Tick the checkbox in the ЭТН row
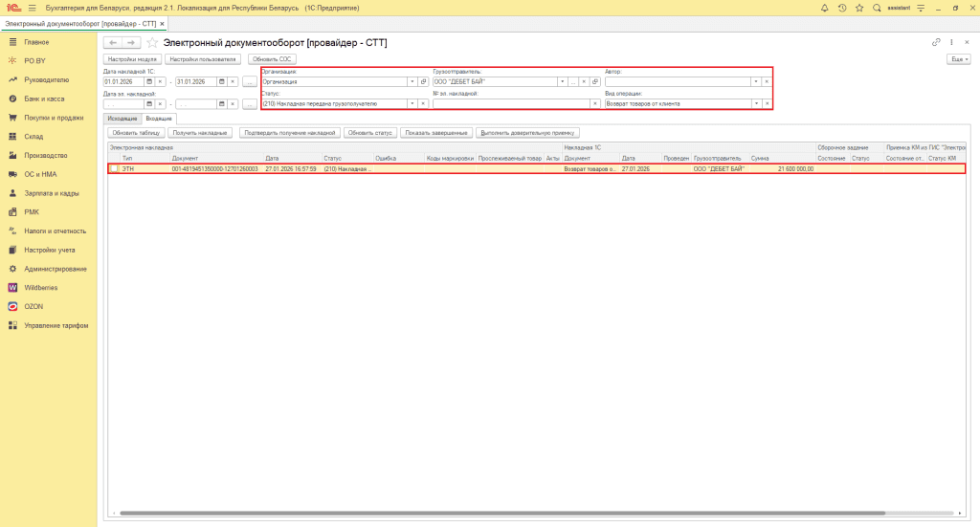 [x=115, y=168]
